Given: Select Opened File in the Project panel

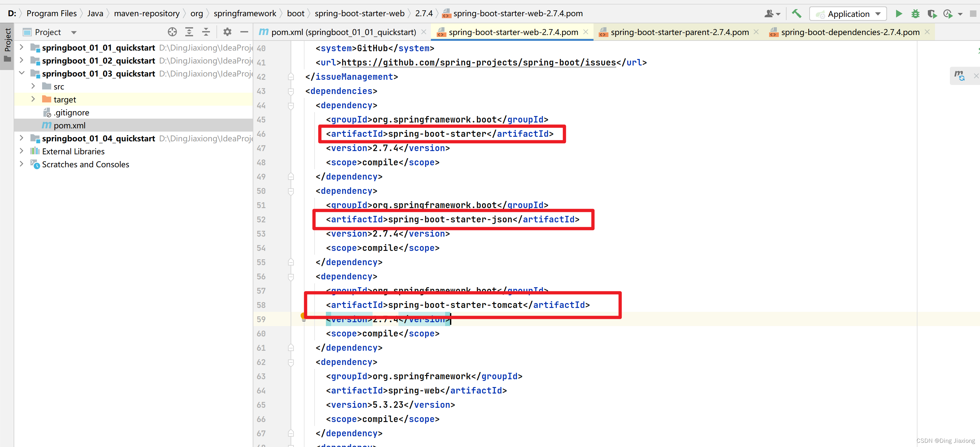Looking at the screenshot, I should coord(172,32).
